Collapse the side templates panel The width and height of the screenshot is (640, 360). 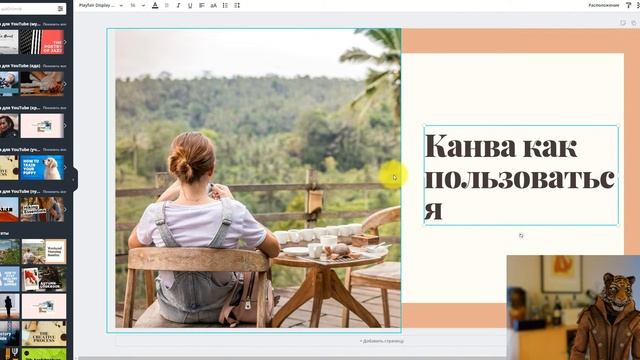click(x=74, y=179)
